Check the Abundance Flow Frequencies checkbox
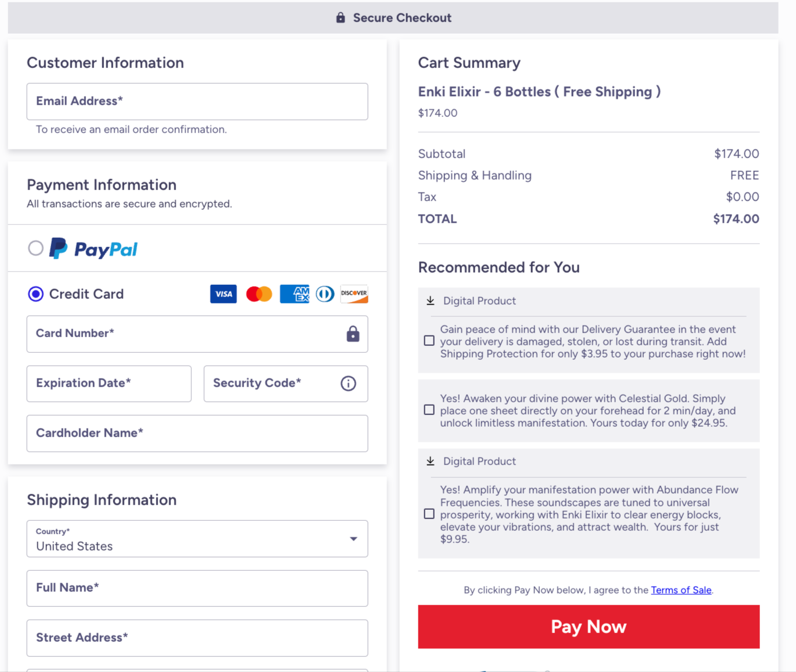Screen dimensions: 796x672 click(x=429, y=514)
